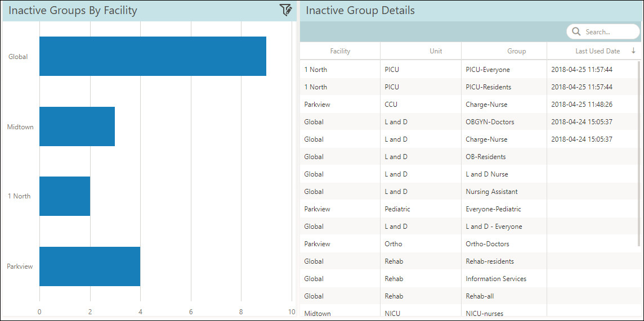Click the magnifier icon in search box
The height and width of the screenshot is (321, 644).
pos(576,31)
